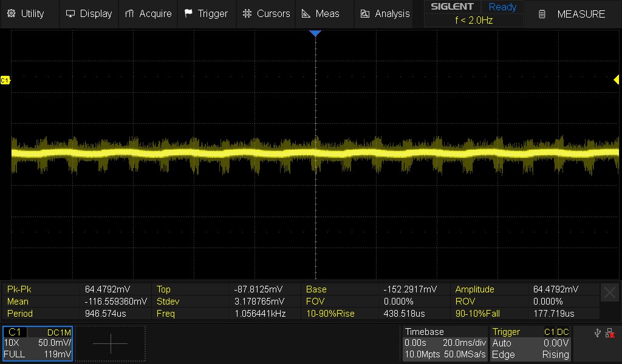Click the 119mV channel offset value
Viewport: 622px width, 364px height.
pos(58,354)
